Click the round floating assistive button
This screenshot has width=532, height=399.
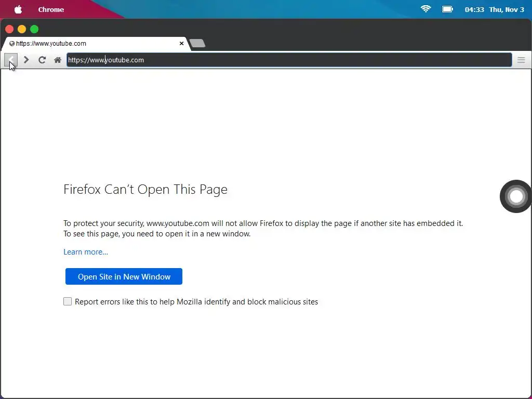coord(516,196)
